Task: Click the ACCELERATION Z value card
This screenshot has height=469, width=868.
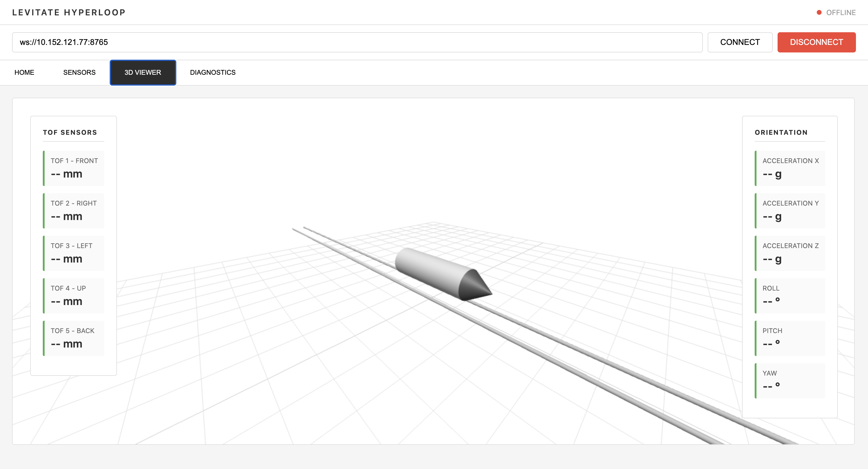Action: coord(790,253)
